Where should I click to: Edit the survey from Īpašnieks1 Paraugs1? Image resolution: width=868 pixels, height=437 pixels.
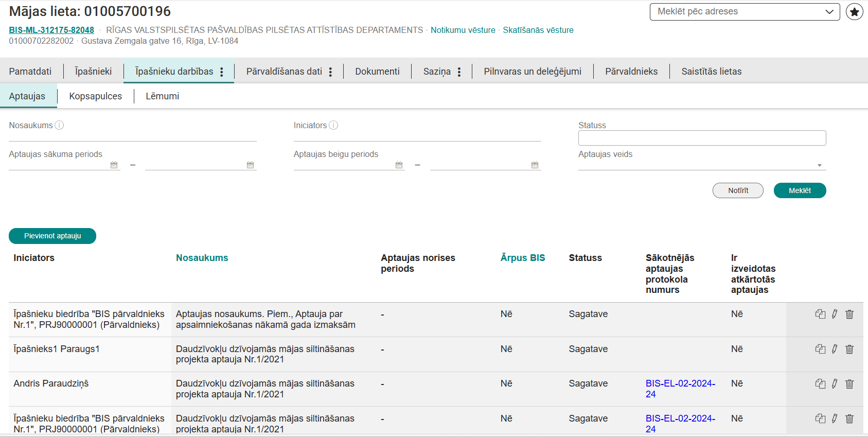(x=835, y=349)
